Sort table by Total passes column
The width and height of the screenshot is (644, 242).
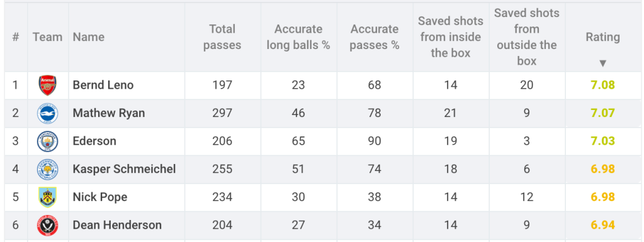(x=222, y=37)
